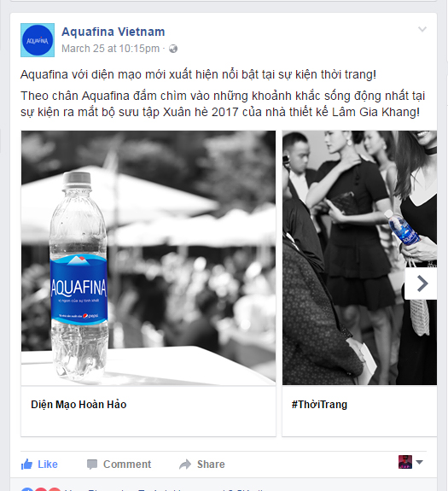Click the thumbs-up Like icon
This screenshot has height=491, width=448.
26,464
